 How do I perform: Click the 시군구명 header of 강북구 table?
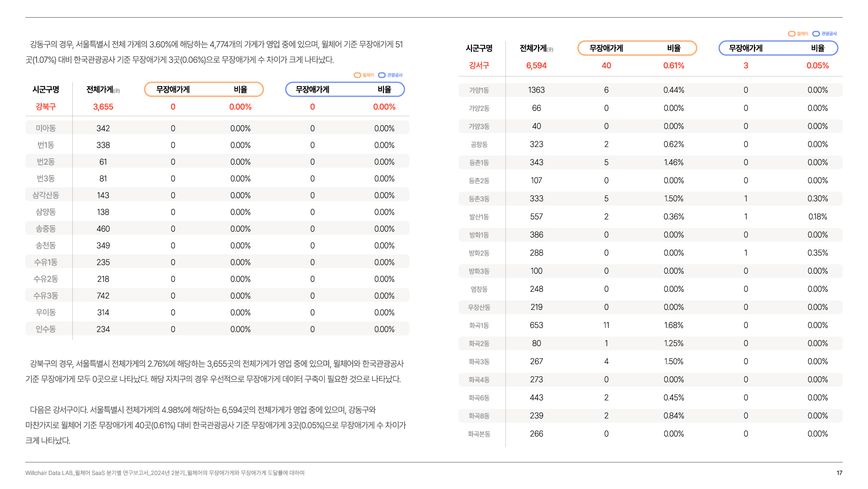point(46,90)
